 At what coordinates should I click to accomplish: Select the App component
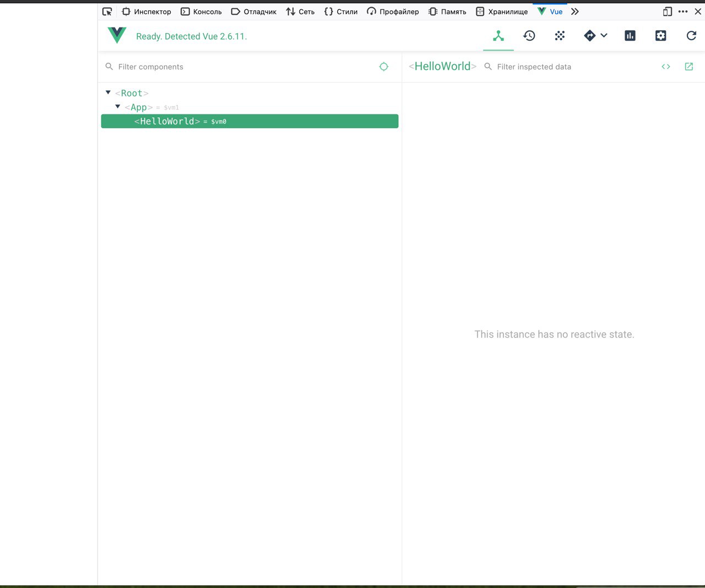pos(139,107)
